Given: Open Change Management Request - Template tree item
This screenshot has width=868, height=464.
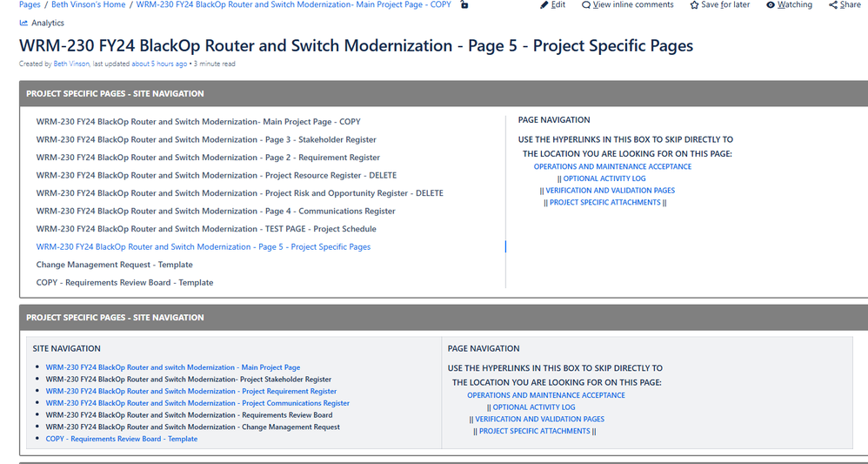Looking at the screenshot, I should point(115,265).
